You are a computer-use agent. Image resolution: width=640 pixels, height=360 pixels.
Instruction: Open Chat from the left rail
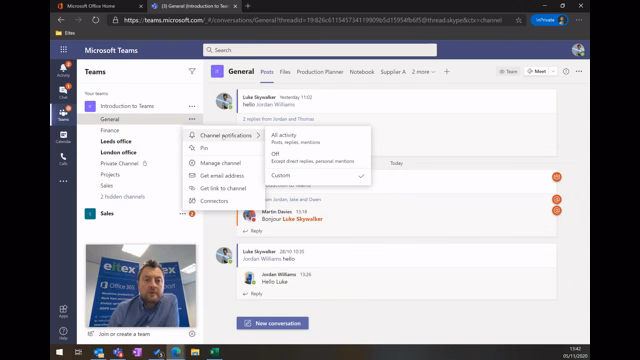63,92
